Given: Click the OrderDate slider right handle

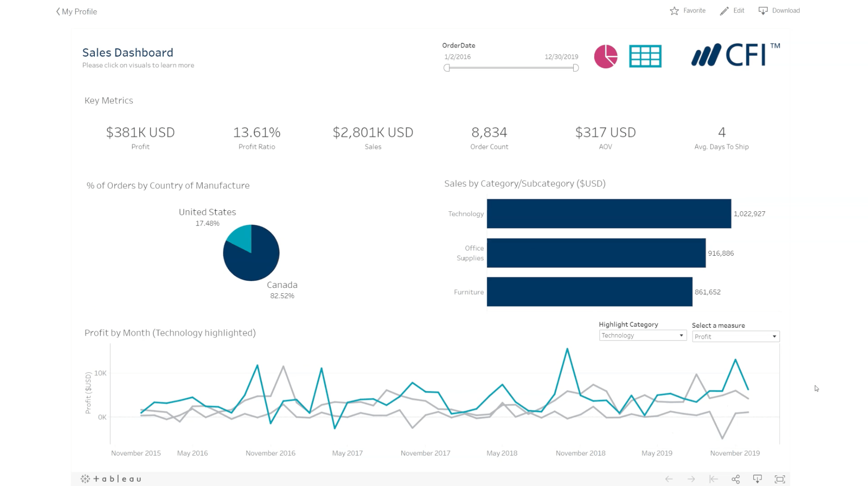Looking at the screenshot, I should (576, 68).
